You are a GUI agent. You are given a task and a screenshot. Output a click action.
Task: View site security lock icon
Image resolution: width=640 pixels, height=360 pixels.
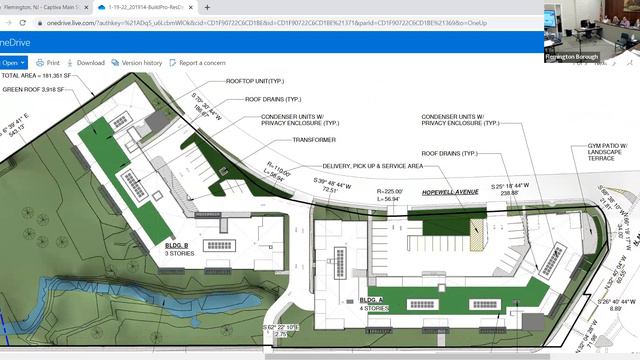pos(40,23)
